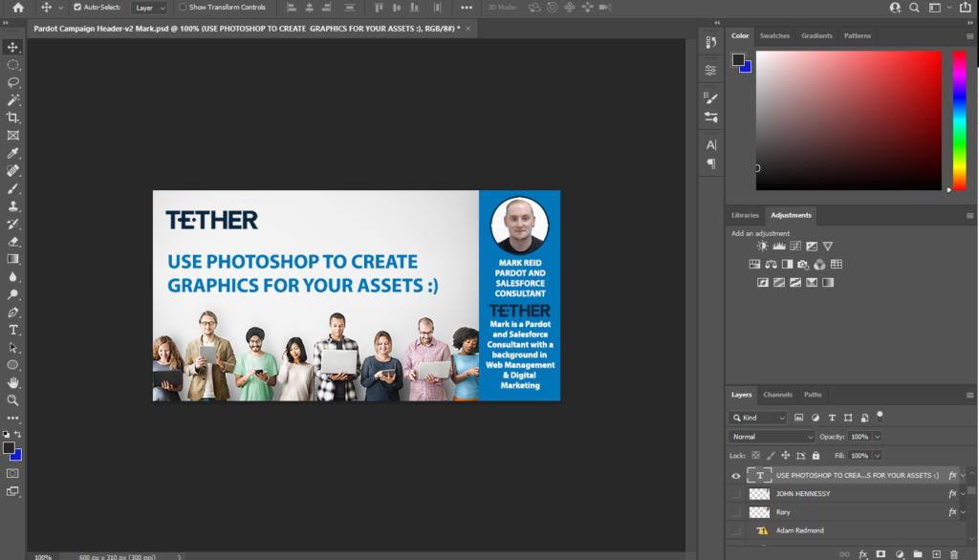Viewport: 979px width, 560px height.
Task: Hide the USE PHOTOSHOP text layer
Action: tap(736, 476)
